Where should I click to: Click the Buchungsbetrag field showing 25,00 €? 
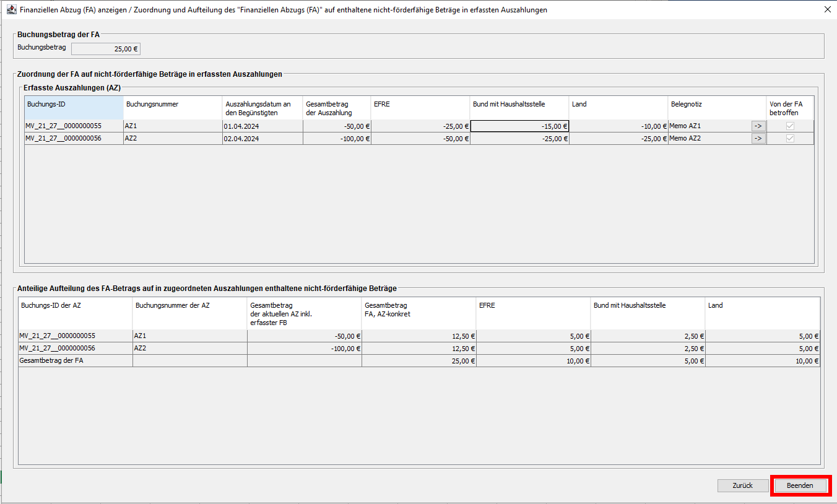[106, 49]
